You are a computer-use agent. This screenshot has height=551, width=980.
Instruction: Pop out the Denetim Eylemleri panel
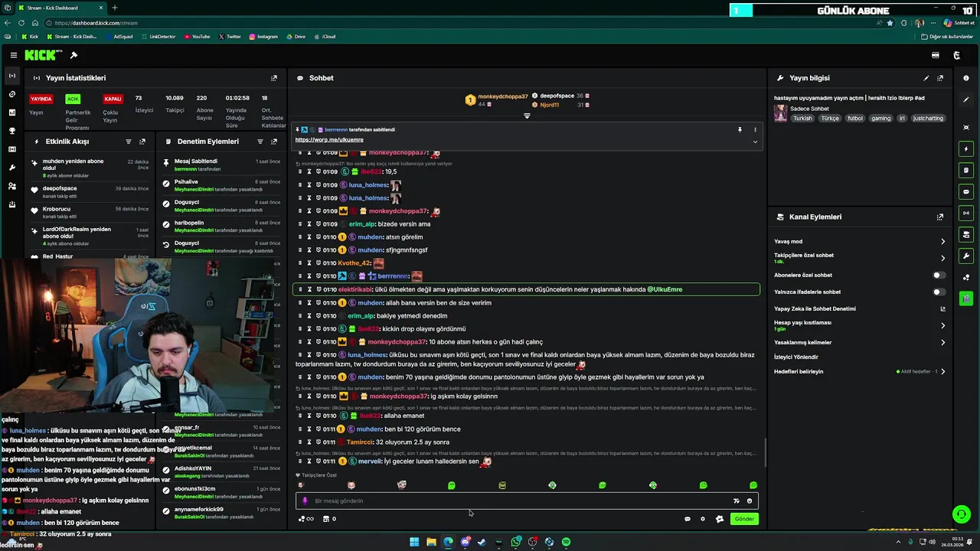274,142
